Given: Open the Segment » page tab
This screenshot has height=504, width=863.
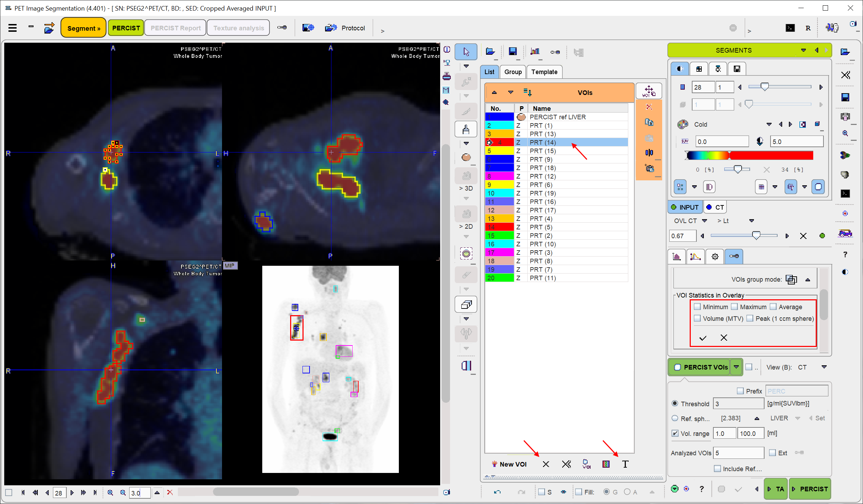Looking at the screenshot, I should (x=84, y=28).
